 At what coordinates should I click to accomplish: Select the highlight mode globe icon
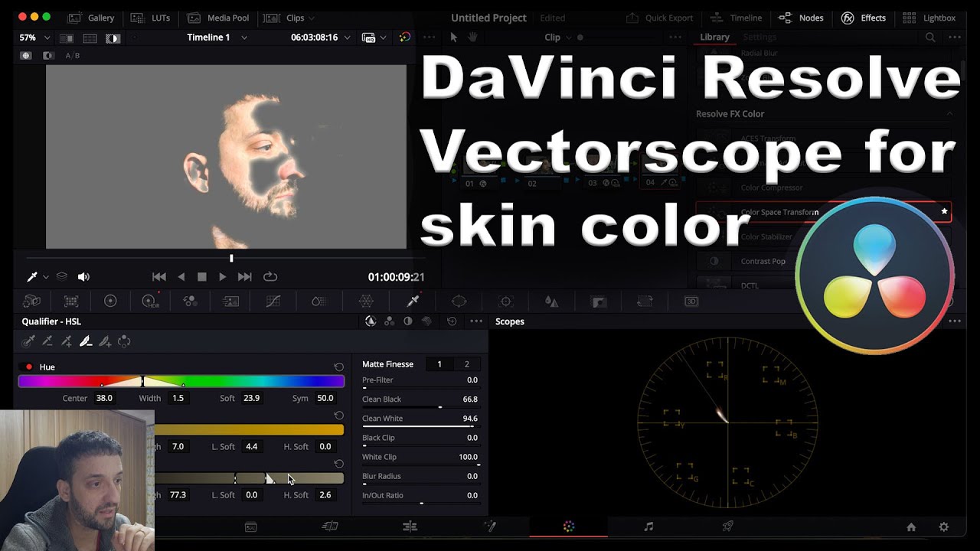(26, 56)
